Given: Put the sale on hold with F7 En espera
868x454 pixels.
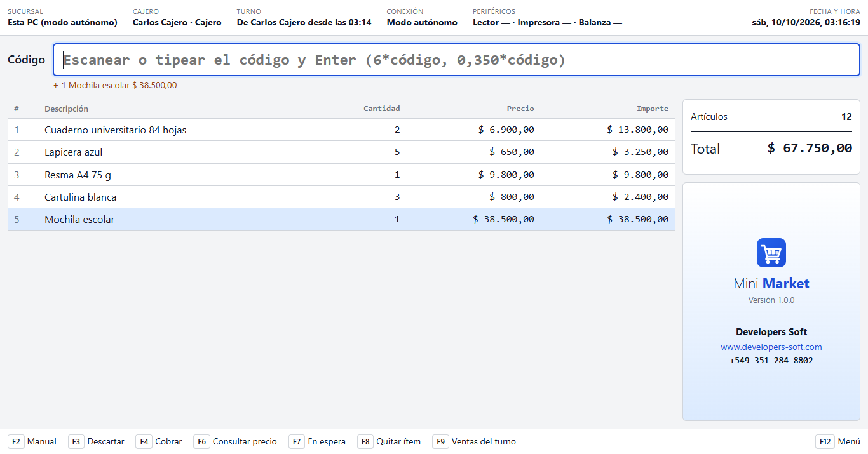Looking at the screenshot, I should pos(318,441).
